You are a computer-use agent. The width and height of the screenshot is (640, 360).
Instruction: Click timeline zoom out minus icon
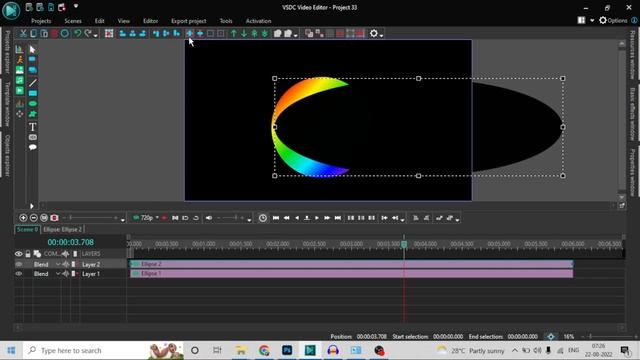(33, 218)
